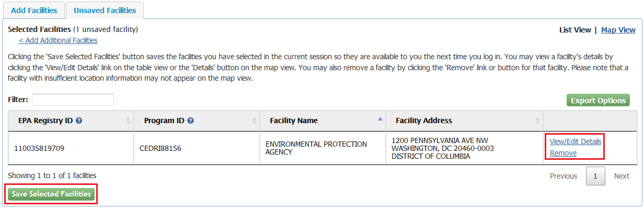
Task: Select List View
Action: pos(575,30)
